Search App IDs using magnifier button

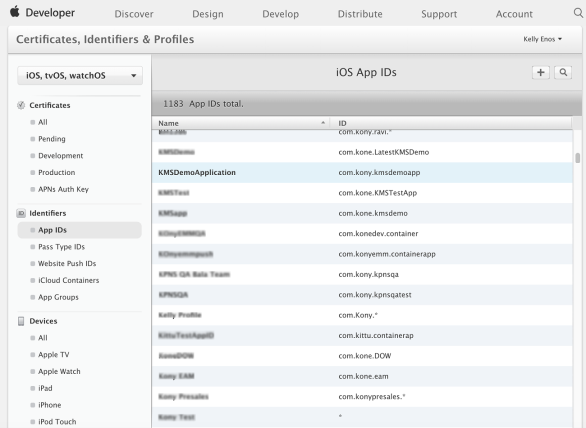[563, 72]
